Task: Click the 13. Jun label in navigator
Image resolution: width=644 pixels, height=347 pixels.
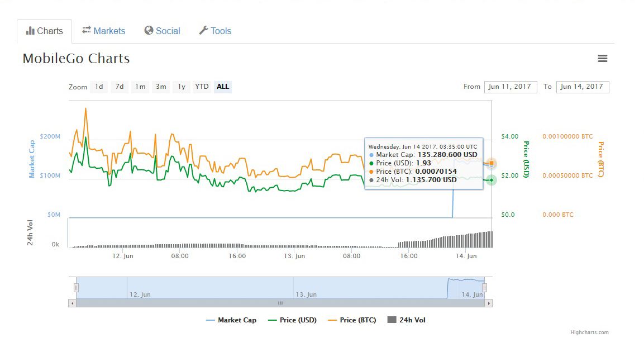Action: [307, 294]
